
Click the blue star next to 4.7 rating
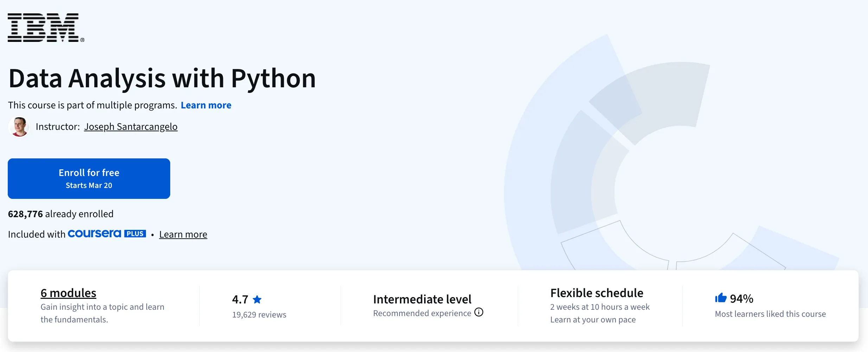pyautogui.click(x=258, y=299)
